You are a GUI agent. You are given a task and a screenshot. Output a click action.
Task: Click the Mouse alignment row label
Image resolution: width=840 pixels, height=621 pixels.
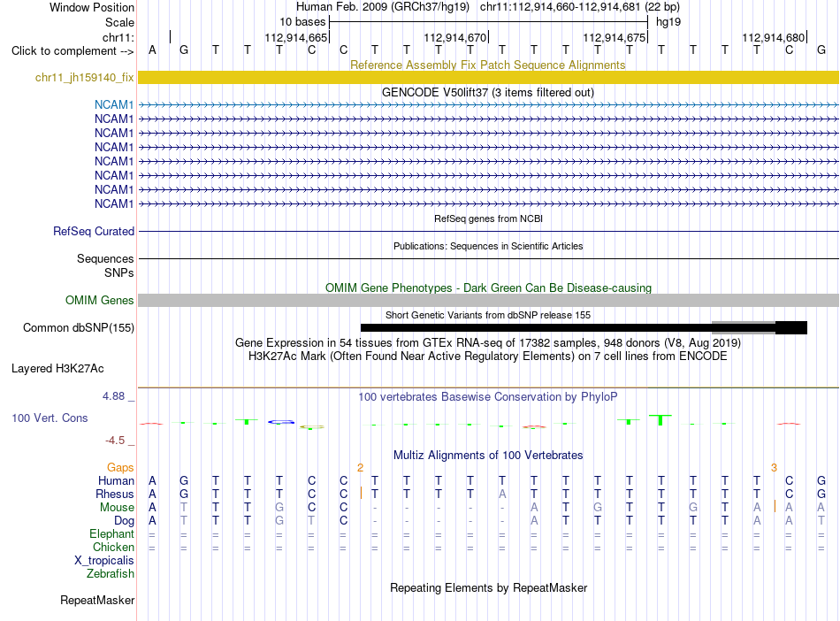click(x=117, y=508)
